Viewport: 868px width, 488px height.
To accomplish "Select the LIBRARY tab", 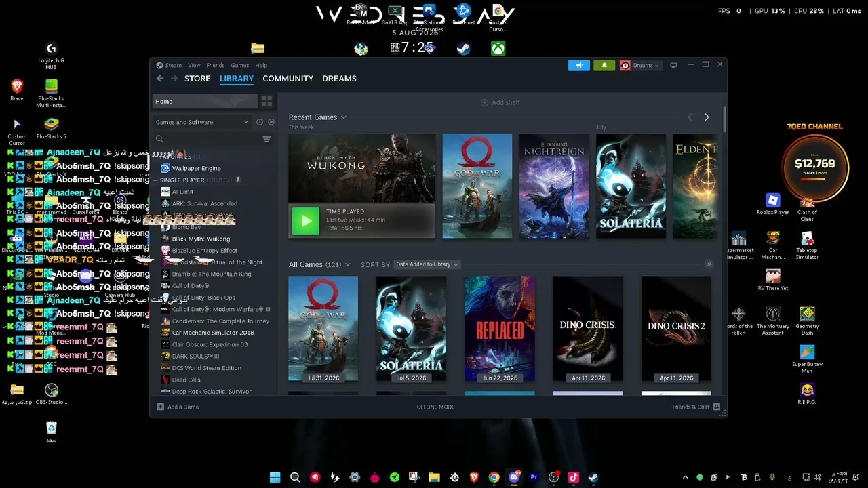I will point(237,79).
